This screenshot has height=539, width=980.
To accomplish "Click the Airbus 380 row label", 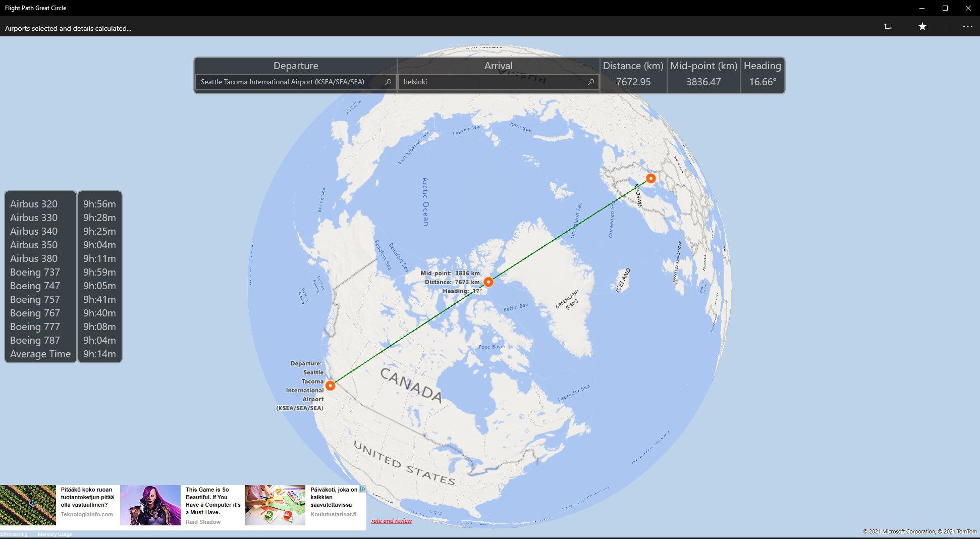I will 34,258.
